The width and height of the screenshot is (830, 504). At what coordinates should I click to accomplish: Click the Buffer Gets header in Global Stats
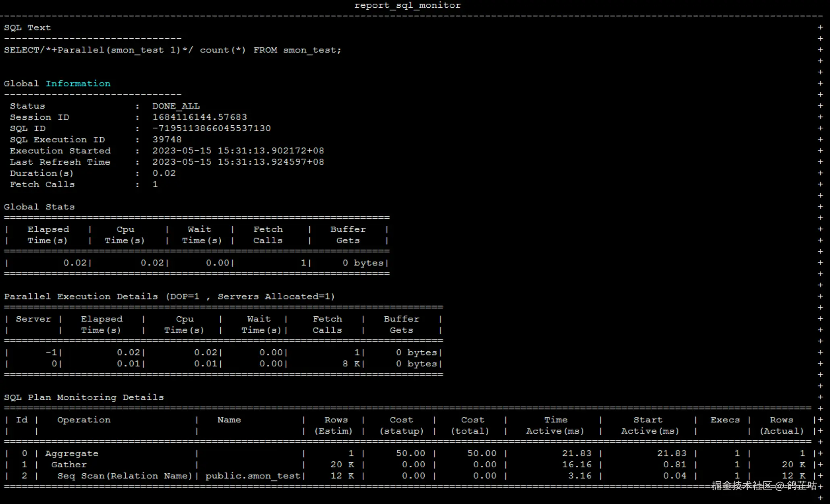[x=348, y=235]
